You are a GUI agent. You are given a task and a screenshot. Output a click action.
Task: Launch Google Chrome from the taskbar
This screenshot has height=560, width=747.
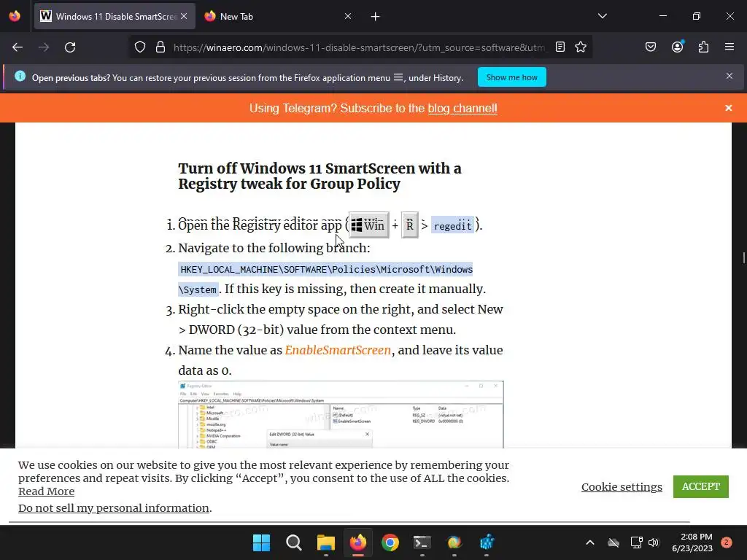tap(390, 542)
